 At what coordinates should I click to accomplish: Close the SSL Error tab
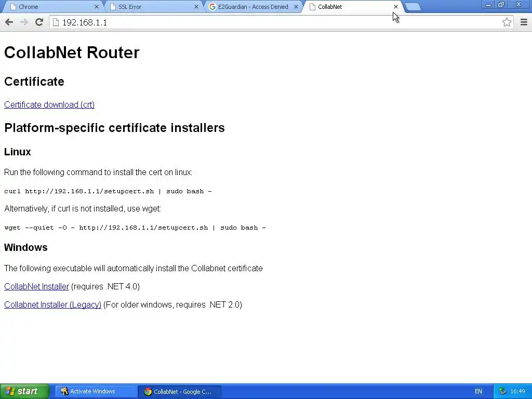(196, 7)
